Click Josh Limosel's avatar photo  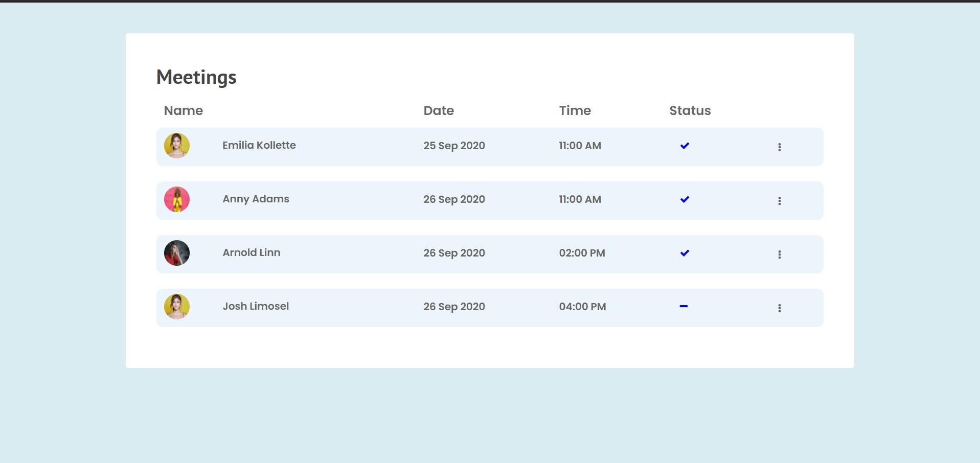click(177, 307)
